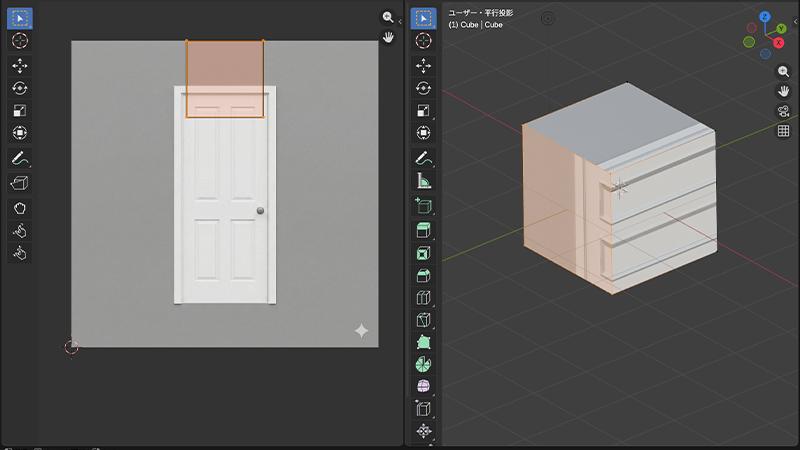This screenshot has width=800, height=450.
Task: Activate the Poly Build tool
Action: (x=423, y=343)
